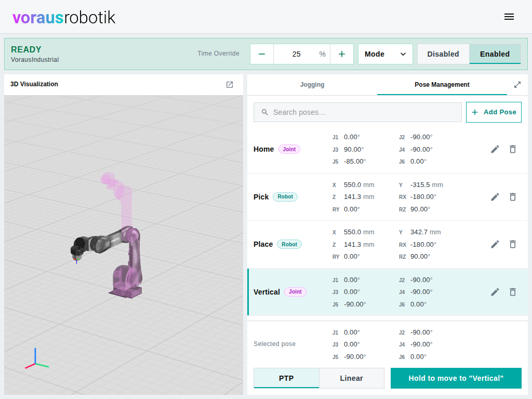This screenshot has height=399, width=532.
Task: Switch robot to Enabled
Action: pyautogui.click(x=495, y=54)
